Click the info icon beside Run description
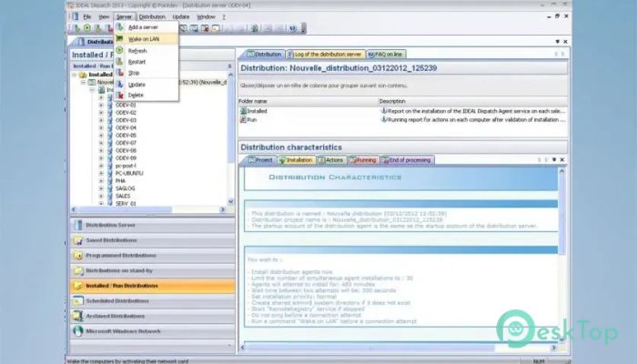This screenshot has width=637, height=364. (x=384, y=119)
